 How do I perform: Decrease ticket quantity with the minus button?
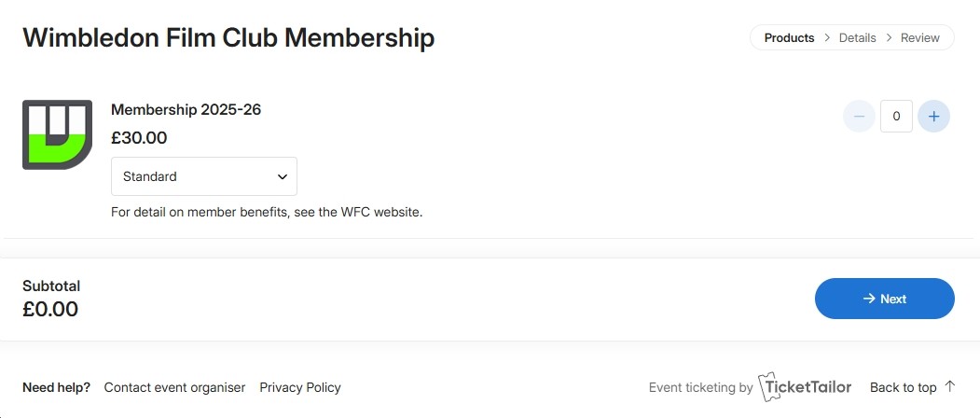859,117
